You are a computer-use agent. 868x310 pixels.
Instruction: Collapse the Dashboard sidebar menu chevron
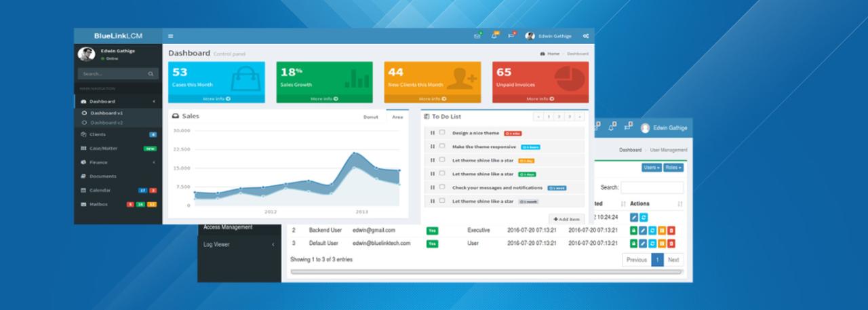(154, 101)
